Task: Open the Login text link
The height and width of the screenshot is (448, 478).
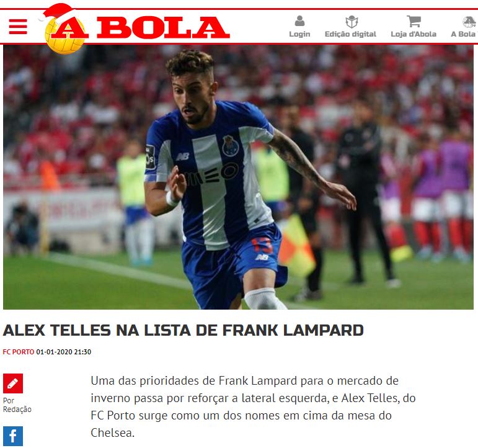Action: coord(299,34)
